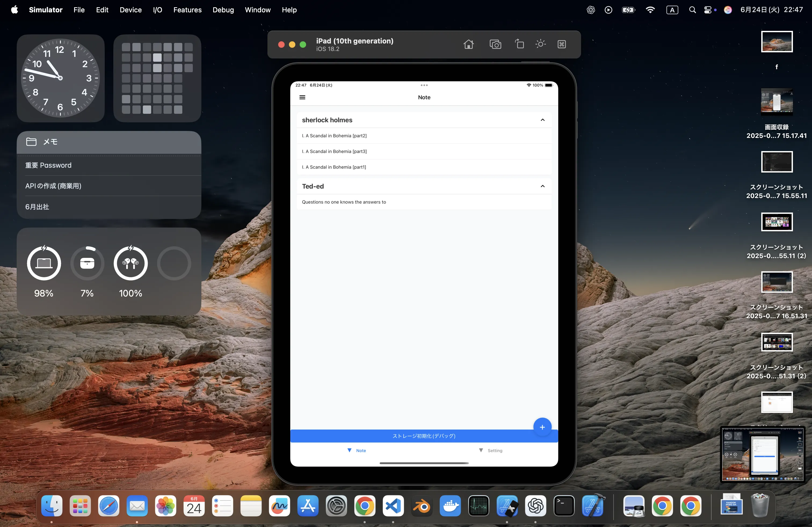This screenshot has width=812, height=527.
Task: Toggle appearance with the sun icon
Action: pyautogui.click(x=541, y=44)
